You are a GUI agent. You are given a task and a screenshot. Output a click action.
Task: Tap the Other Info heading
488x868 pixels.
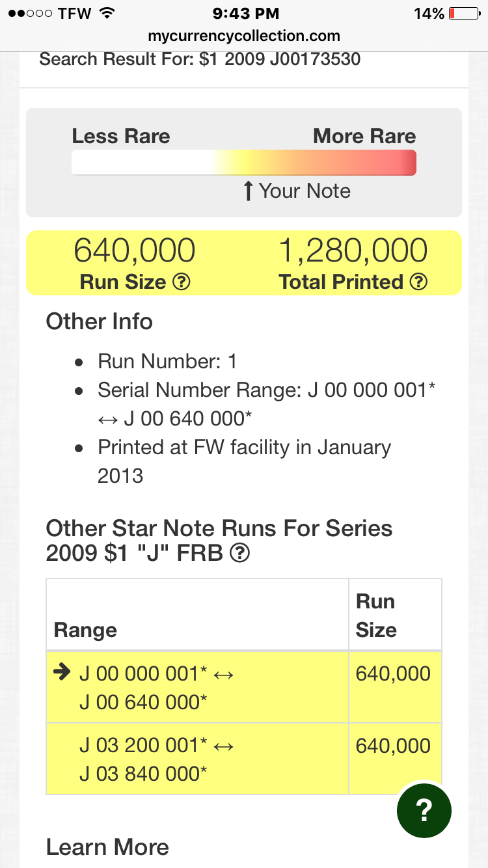tap(99, 321)
